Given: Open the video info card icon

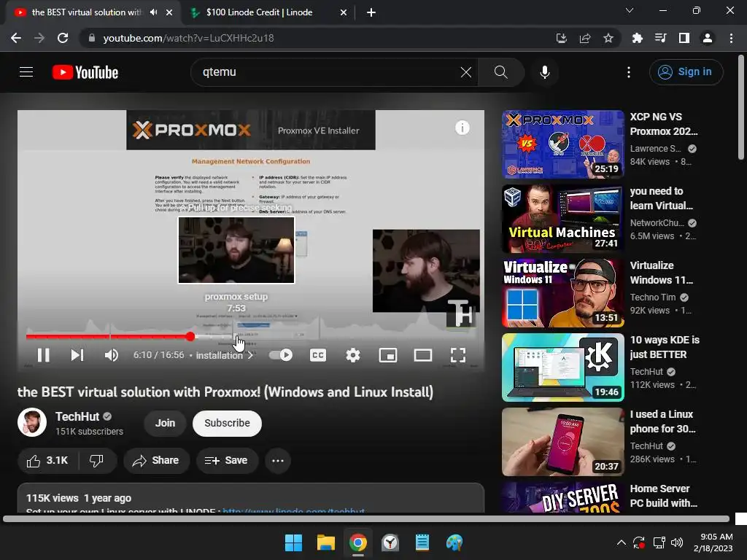Looking at the screenshot, I should [x=462, y=128].
